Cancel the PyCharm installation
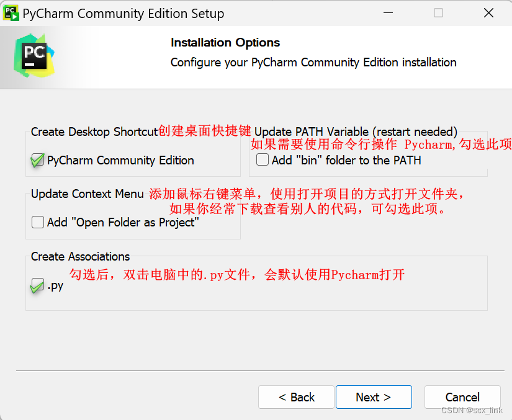 (x=462, y=397)
